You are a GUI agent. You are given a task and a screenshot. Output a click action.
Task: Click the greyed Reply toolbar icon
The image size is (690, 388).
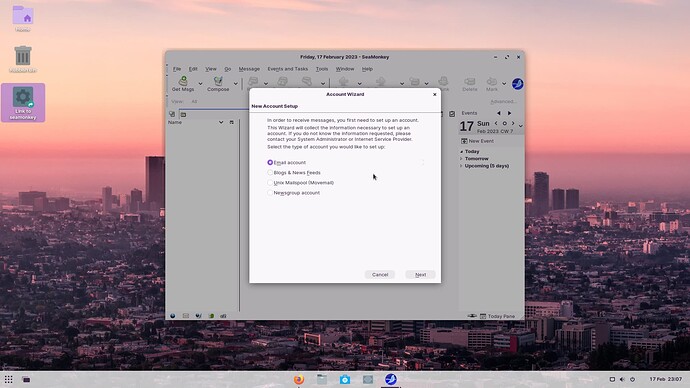pyautogui.click(x=253, y=81)
